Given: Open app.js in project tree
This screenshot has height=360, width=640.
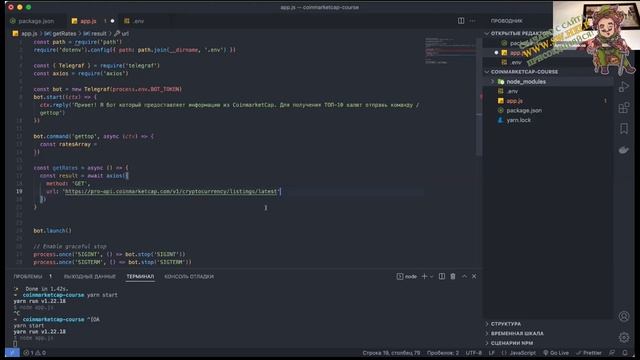Looking at the screenshot, I should 514,101.
